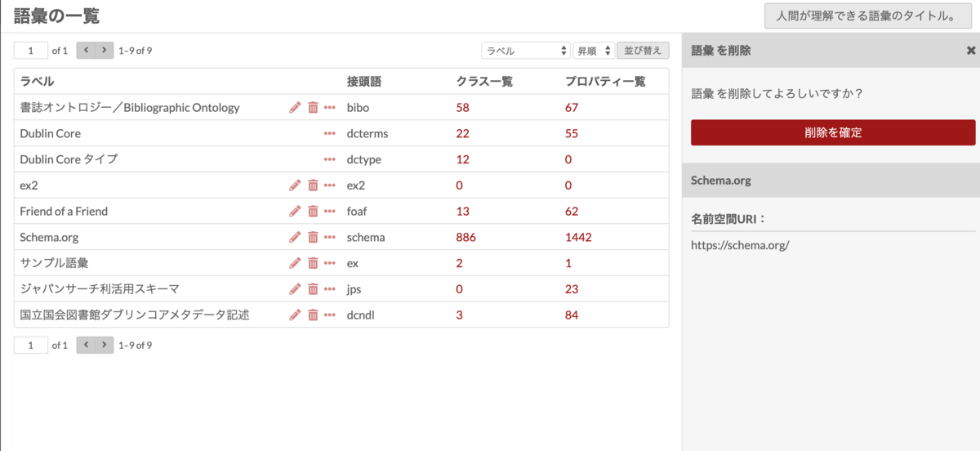Open foaf class count 13 link
Screen dimensions: 980x451
click(462, 211)
